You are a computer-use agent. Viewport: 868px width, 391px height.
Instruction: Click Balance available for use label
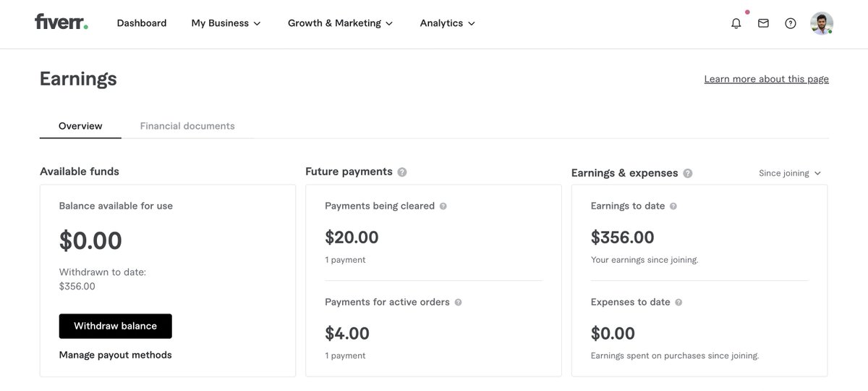(x=116, y=206)
